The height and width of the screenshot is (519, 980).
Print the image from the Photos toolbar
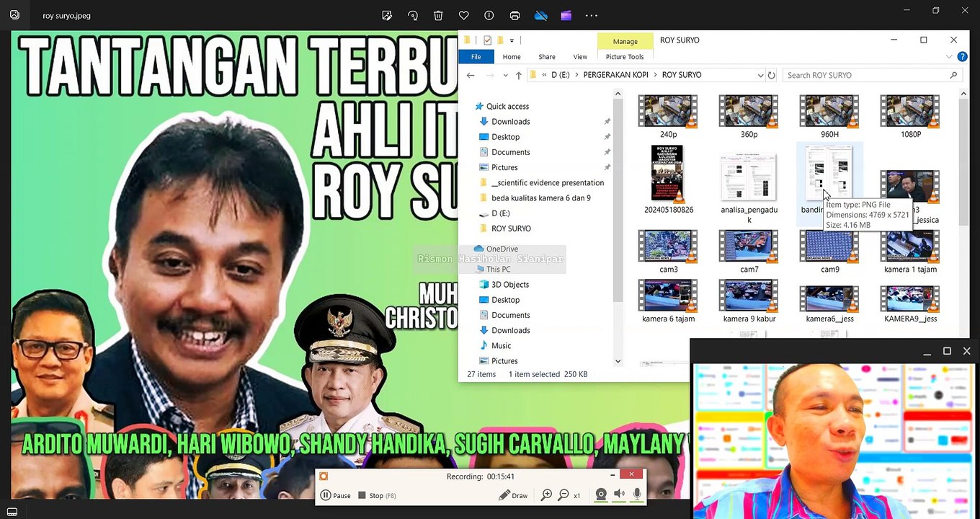(514, 15)
